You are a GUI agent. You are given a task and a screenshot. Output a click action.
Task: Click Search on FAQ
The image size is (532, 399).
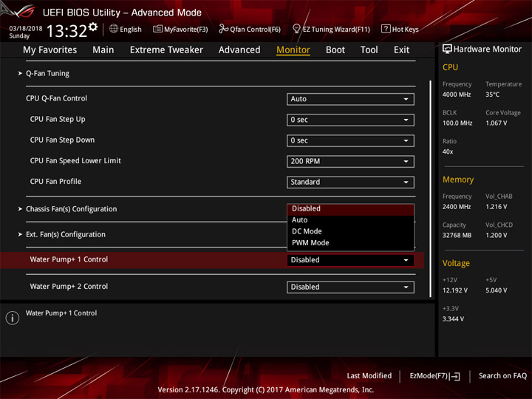pyautogui.click(x=502, y=375)
